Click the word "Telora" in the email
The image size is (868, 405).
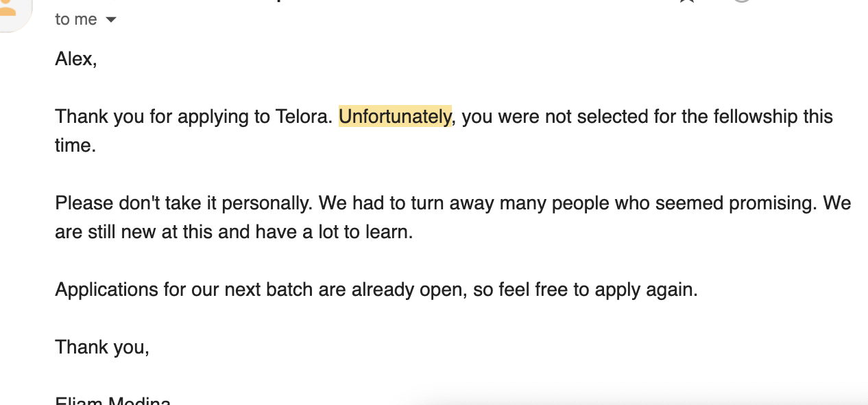[x=304, y=117]
